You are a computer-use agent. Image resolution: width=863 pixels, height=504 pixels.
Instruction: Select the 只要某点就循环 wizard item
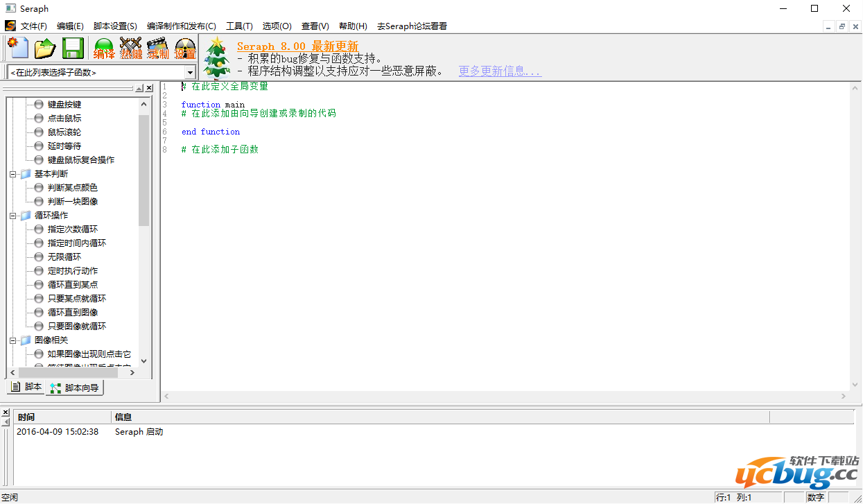77,298
